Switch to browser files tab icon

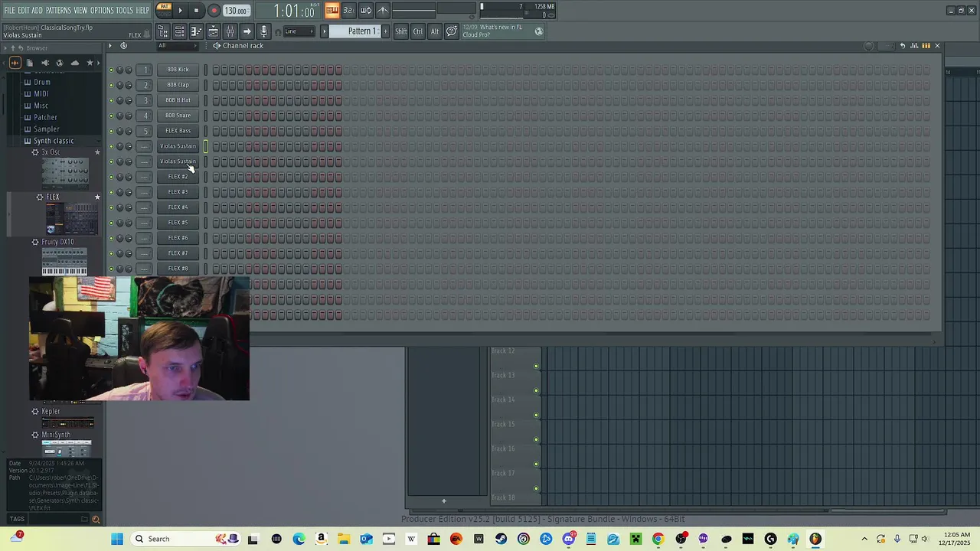point(29,63)
